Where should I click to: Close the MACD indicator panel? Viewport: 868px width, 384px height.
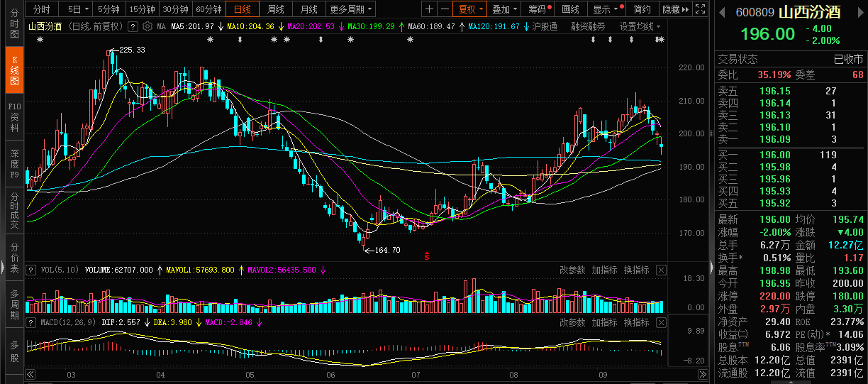tap(661, 322)
